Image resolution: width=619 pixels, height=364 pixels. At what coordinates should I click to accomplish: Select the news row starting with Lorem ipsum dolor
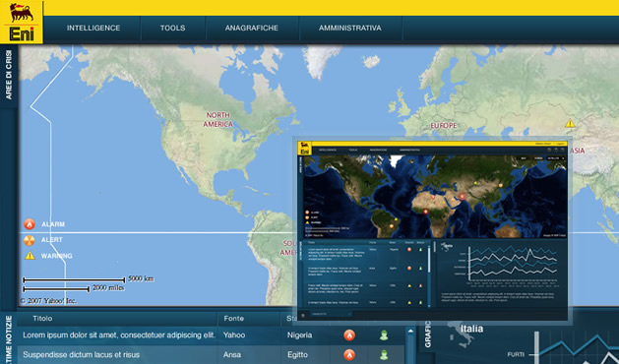[211, 335]
